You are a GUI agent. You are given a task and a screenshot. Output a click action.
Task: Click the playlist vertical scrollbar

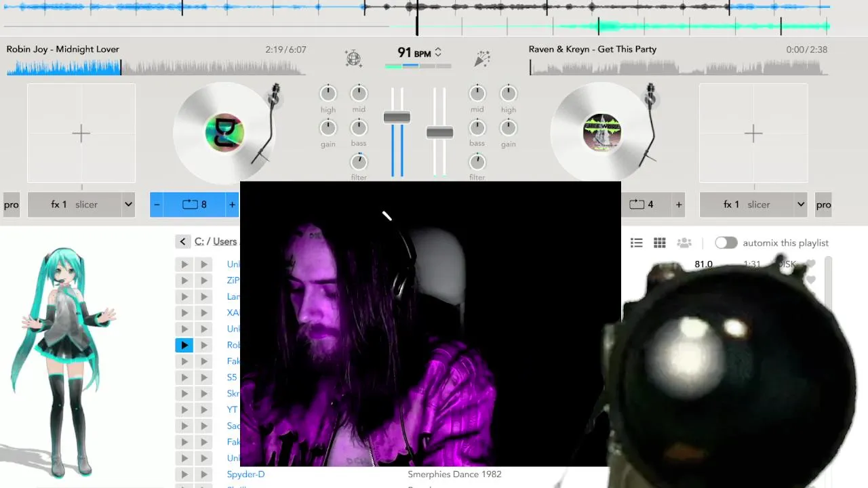828,285
